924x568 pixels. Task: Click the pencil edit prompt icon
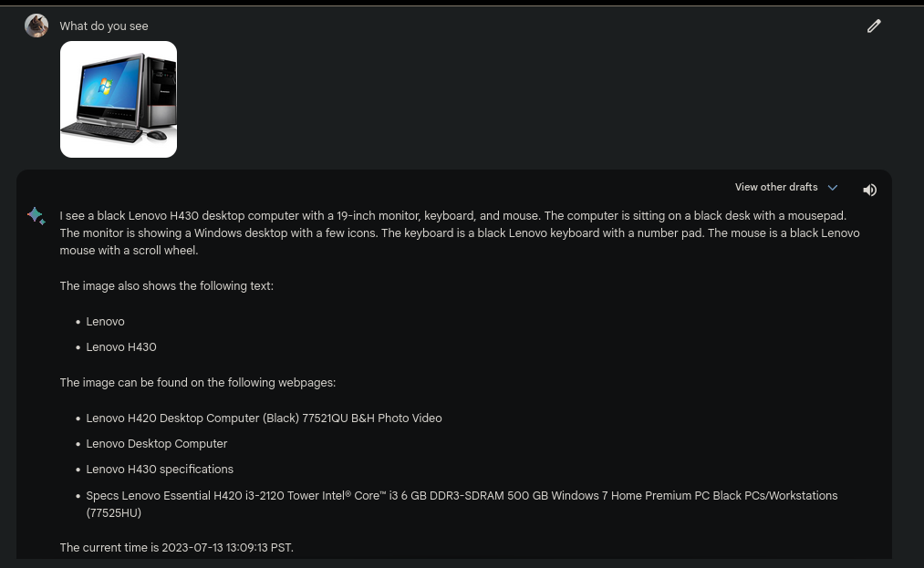point(874,26)
